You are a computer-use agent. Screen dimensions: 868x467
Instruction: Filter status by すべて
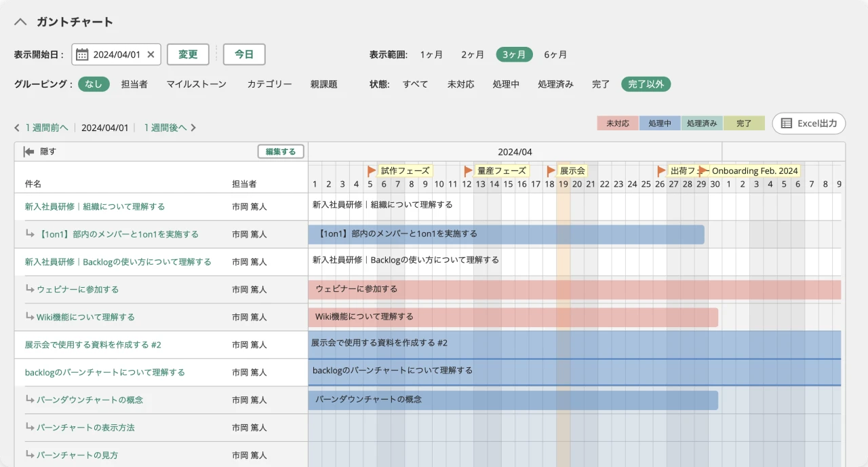click(x=415, y=84)
